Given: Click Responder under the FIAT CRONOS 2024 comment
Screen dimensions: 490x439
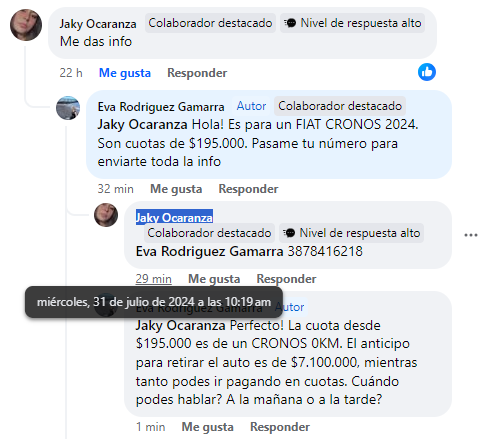Looking at the screenshot, I should click(x=248, y=189).
